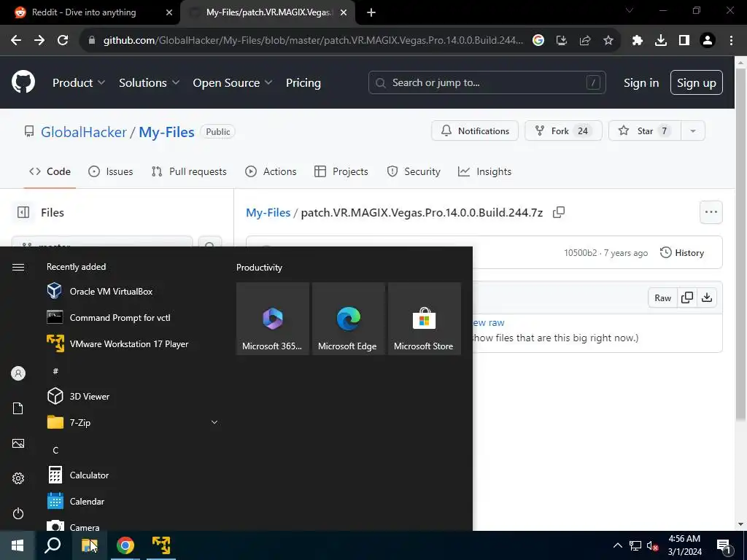Screen dimensions: 747x560
Task: Copy raw file contents icon
Action: point(687,297)
